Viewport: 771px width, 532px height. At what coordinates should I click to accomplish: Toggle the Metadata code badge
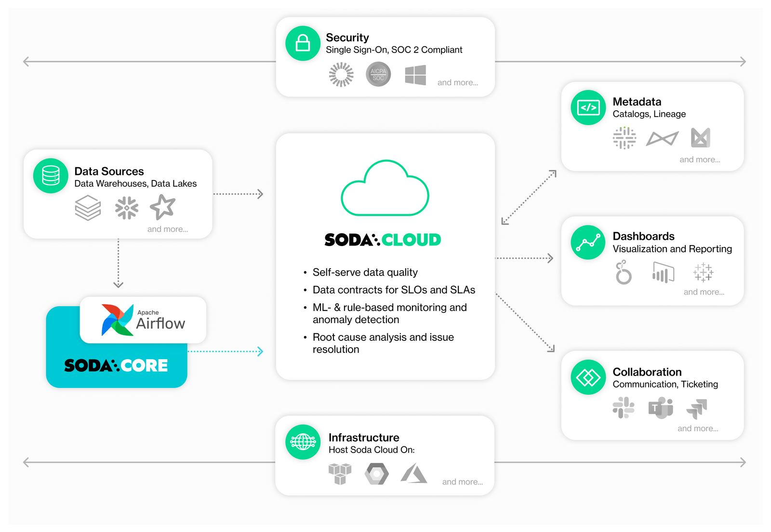pos(588,107)
